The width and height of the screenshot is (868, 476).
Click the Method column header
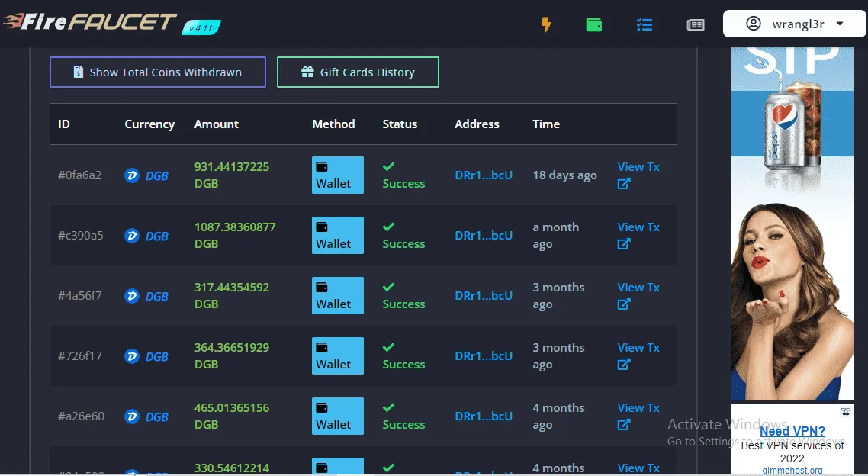[x=333, y=124]
